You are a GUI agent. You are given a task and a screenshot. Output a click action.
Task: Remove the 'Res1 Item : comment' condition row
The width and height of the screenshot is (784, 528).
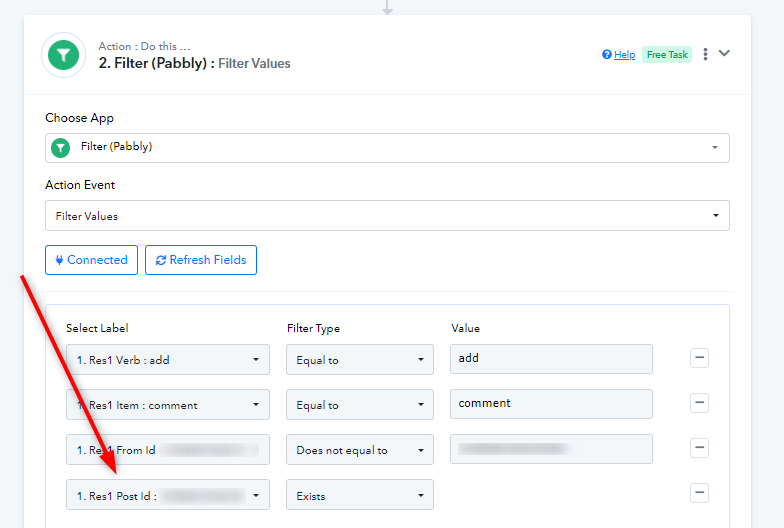700,403
